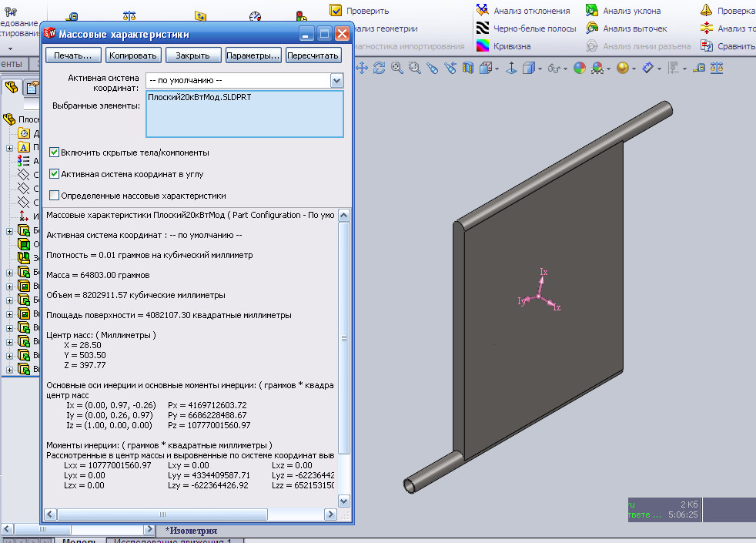The height and width of the screenshot is (543, 756).
Task: Expand the display style dropdown arrow
Action: pos(540,69)
